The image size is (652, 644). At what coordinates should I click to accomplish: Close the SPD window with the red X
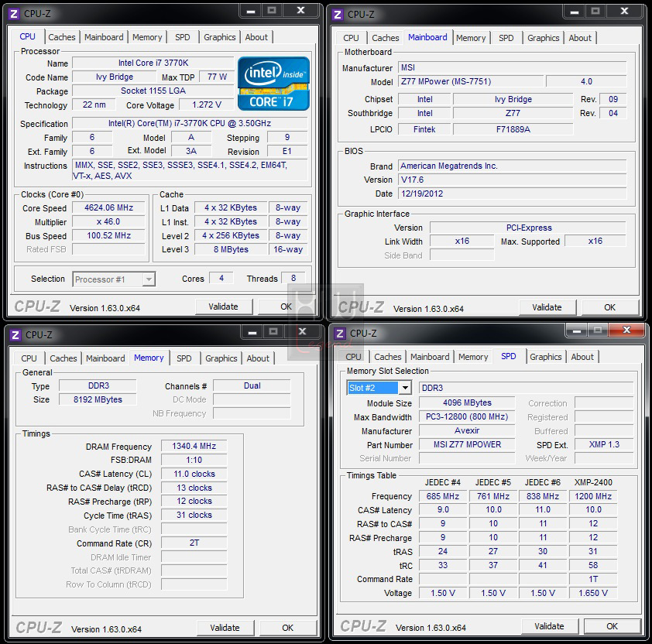point(626,330)
